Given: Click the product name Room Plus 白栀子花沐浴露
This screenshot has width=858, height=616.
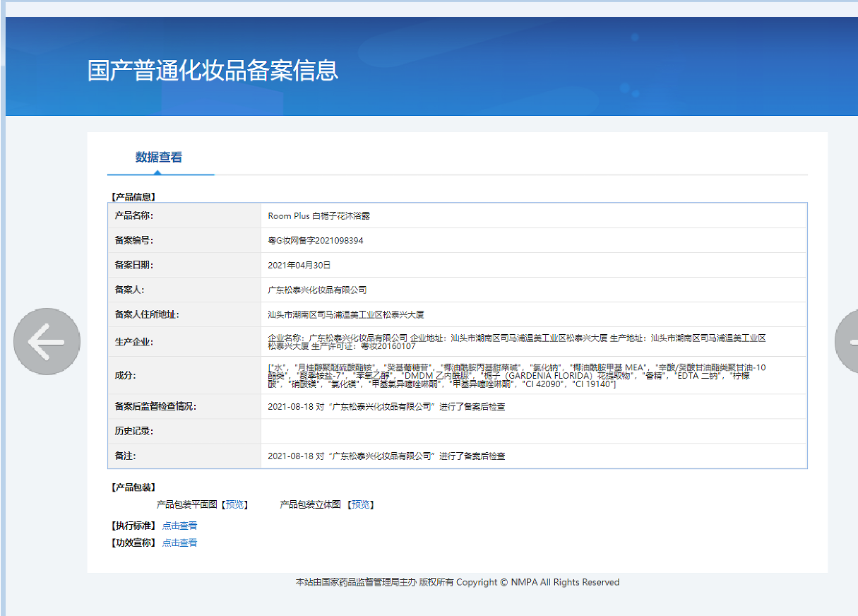Looking at the screenshot, I should pyautogui.click(x=318, y=215).
